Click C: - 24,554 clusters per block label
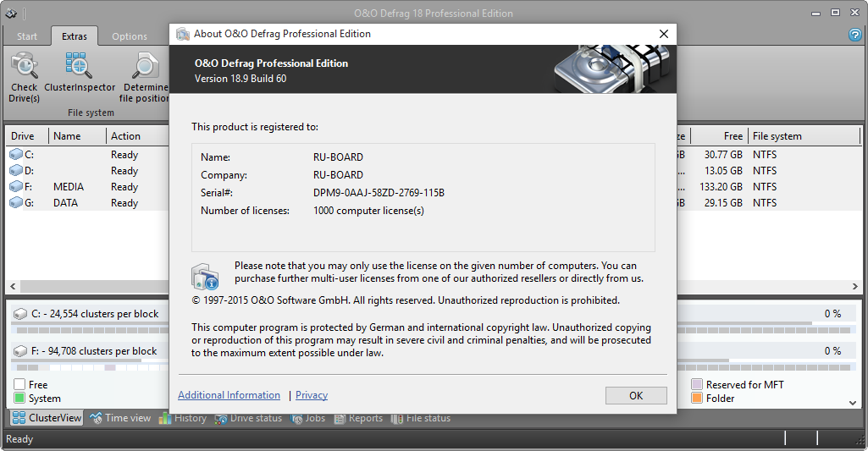 click(95, 314)
